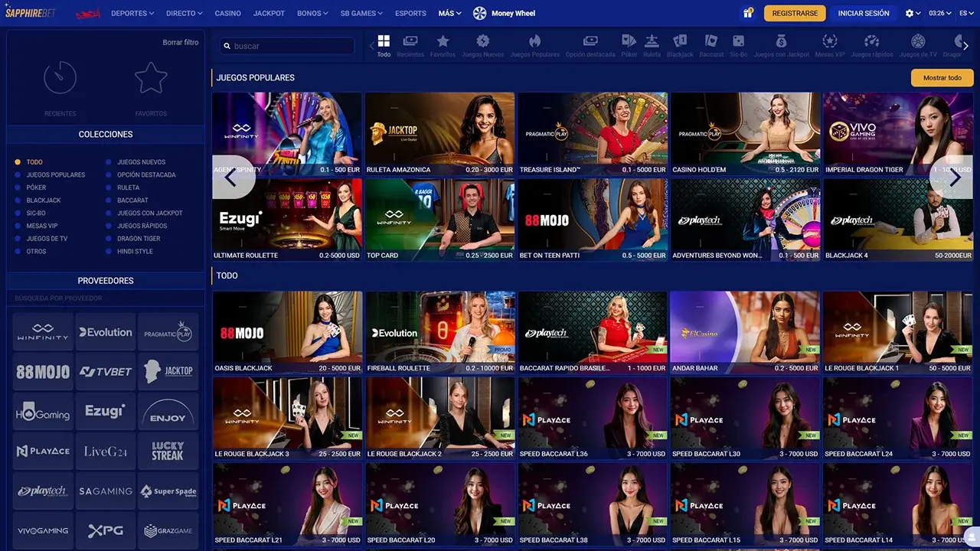
Task: Select the Ruleta category icon
Action: 652,41
